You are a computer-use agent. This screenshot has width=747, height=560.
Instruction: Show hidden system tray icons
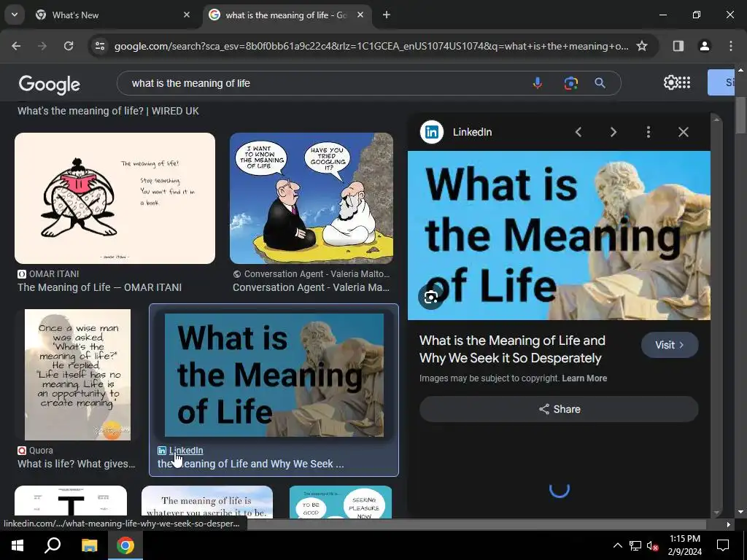pyautogui.click(x=617, y=545)
